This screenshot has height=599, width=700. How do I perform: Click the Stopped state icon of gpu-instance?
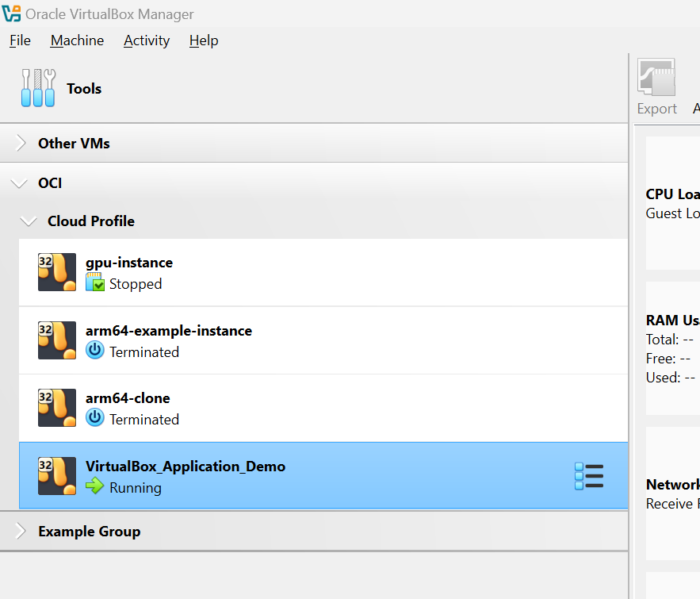[95, 282]
